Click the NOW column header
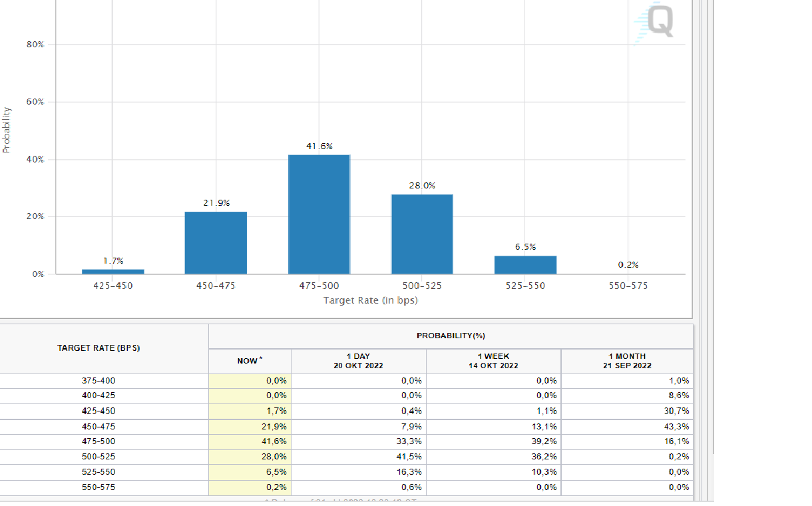The width and height of the screenshot is (812, 506). (250, 361)
